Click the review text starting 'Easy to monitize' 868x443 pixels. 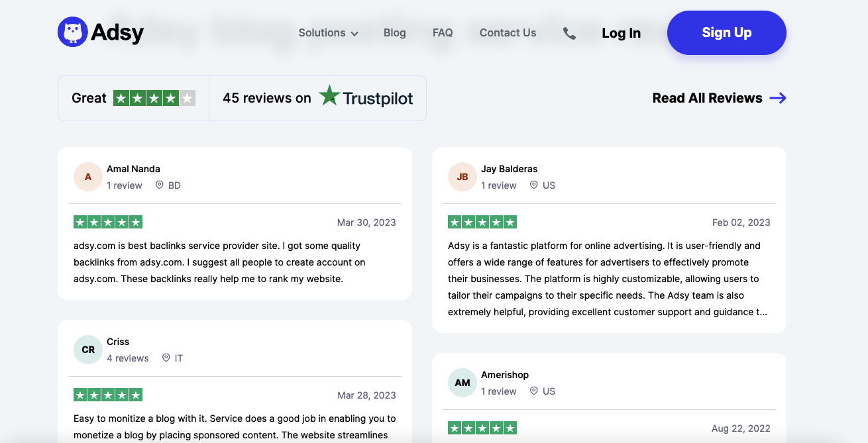(235, 426)
